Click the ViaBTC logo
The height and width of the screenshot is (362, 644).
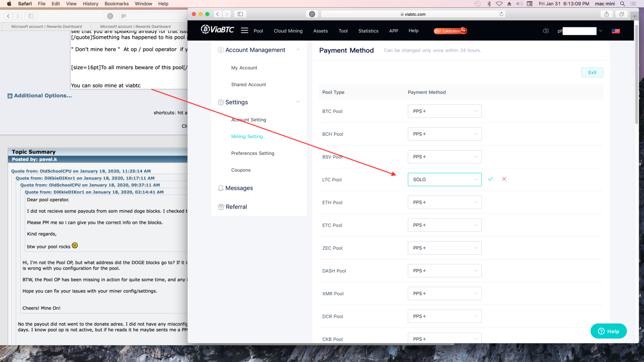(217, 29)
